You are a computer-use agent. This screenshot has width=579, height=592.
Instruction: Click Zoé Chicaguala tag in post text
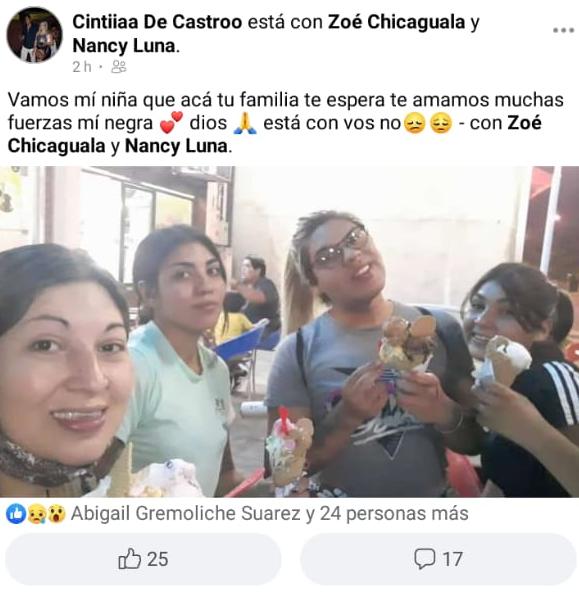coord(274,134)
